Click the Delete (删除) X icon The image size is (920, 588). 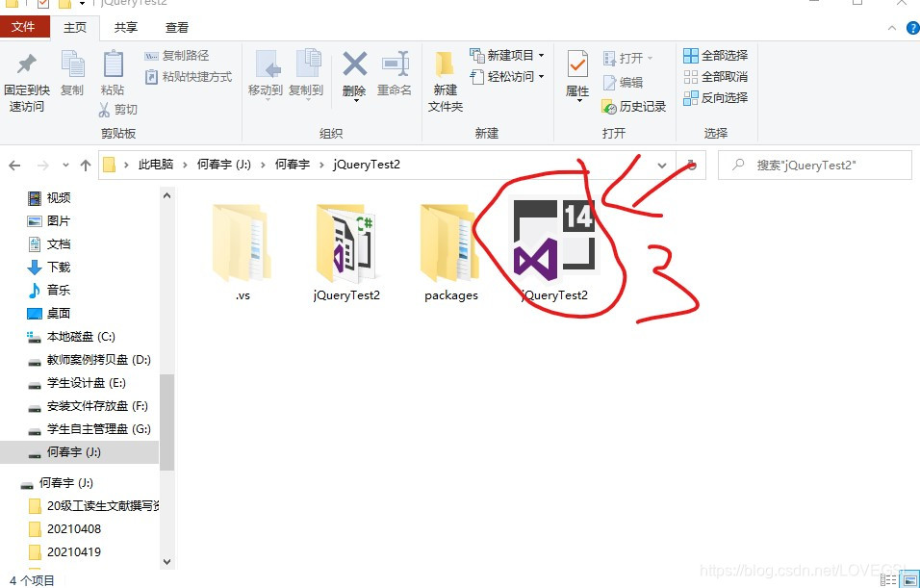click(354, 64)
